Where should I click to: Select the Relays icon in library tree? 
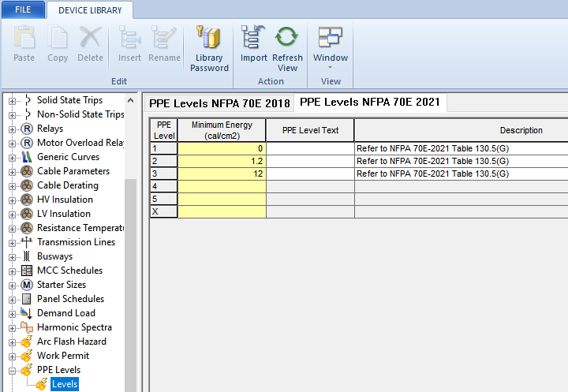(27, 129)
